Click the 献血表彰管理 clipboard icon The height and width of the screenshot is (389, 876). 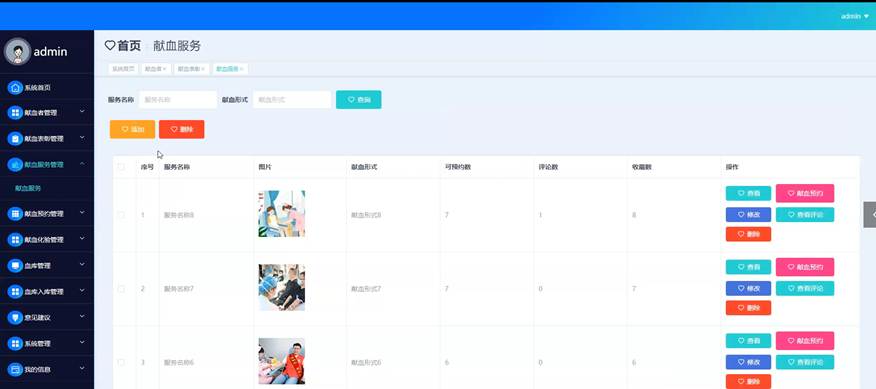click(x=15, y=139)
